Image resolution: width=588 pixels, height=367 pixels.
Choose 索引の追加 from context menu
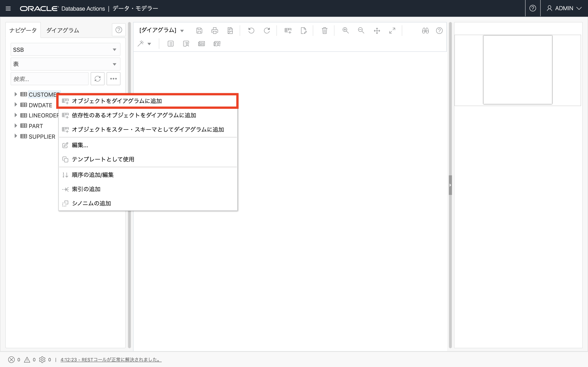click(x=86, y=189)
